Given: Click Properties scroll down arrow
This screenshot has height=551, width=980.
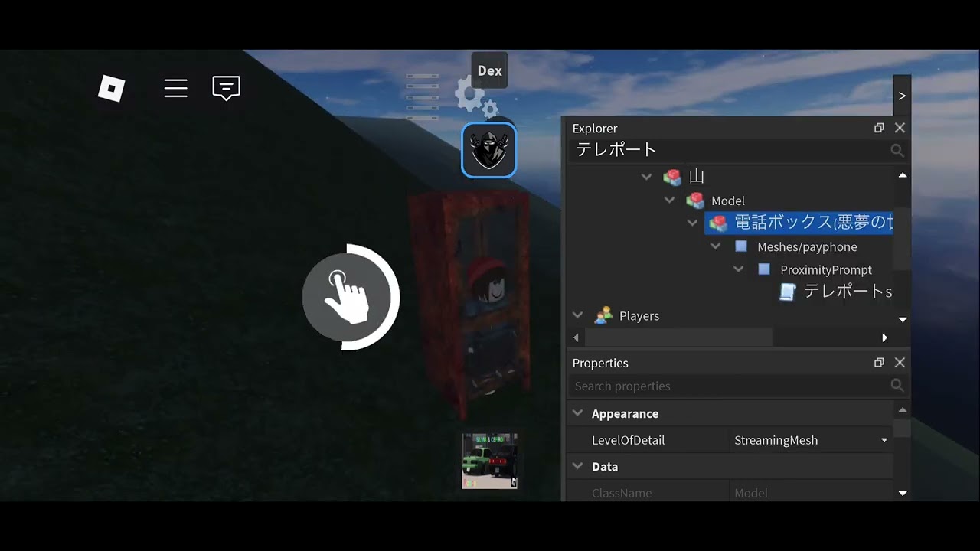Looking at the screenshot, I should [903, 494].
